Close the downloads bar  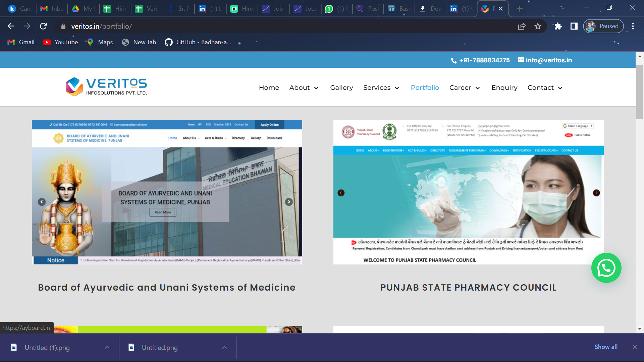635,347
